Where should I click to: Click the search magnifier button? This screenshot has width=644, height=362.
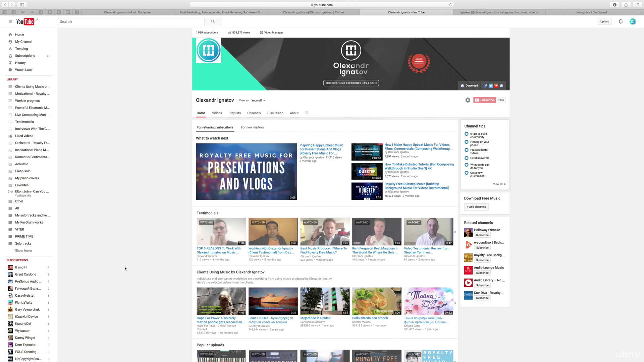[x=213, y=21]
